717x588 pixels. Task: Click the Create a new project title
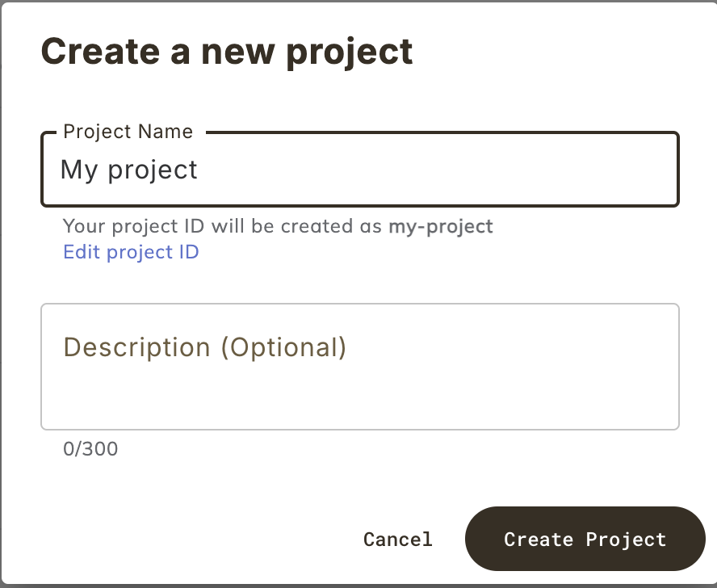(227, 51)
